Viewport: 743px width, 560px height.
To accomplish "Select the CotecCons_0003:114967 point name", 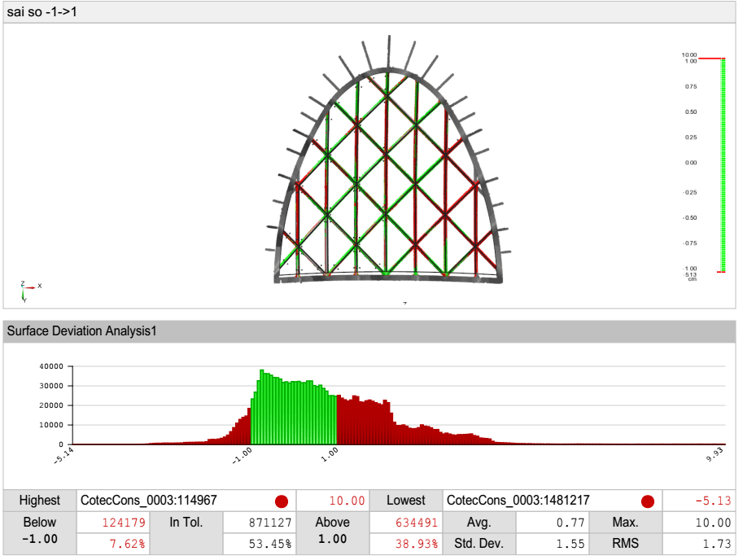I will (150, 501).
